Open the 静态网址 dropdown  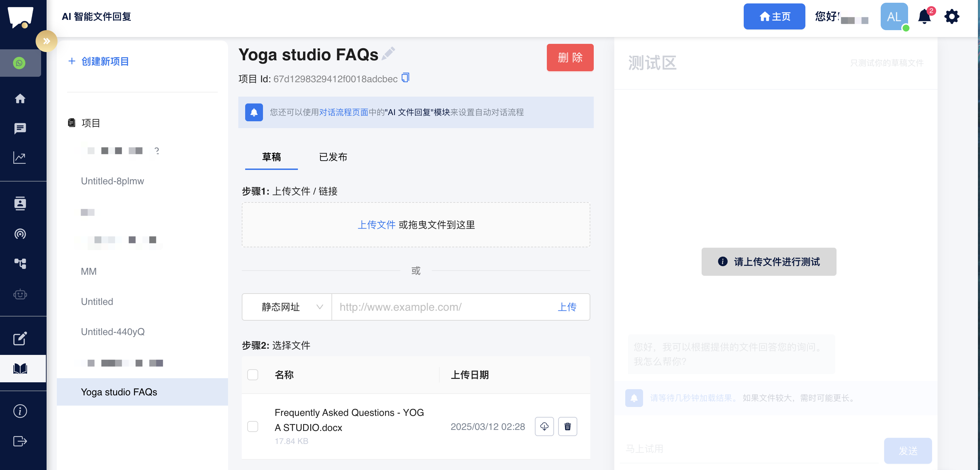pyautogui.click(x=287, y=307)
